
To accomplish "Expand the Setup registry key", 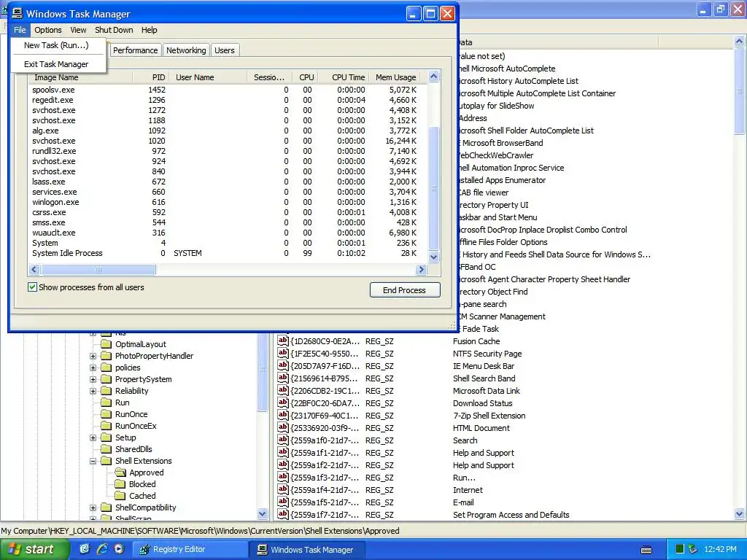I will click(x=93, y=437).
